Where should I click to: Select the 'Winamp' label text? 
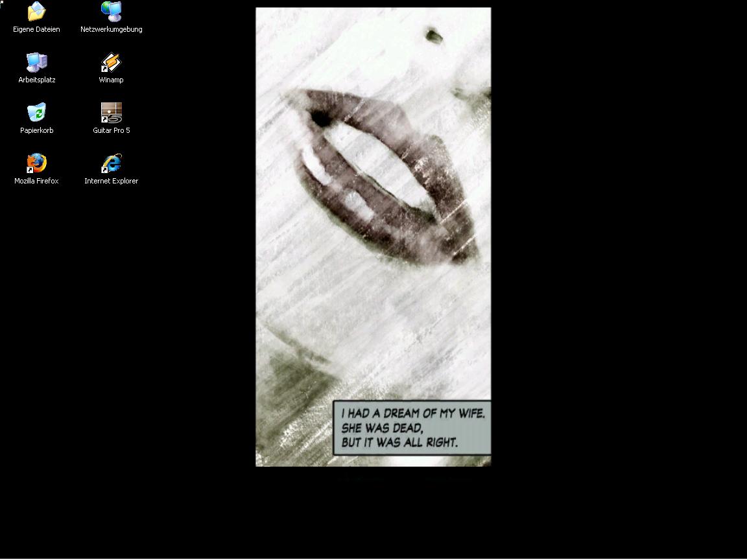pyautogui.click(x=111, y=80)
